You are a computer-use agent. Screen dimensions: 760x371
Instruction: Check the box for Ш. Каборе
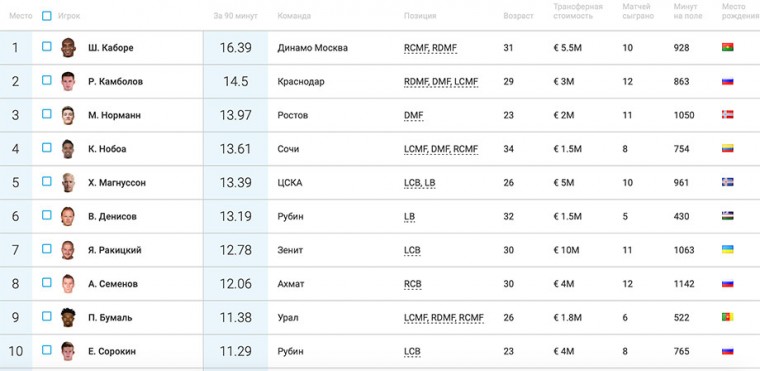(47, 47)
